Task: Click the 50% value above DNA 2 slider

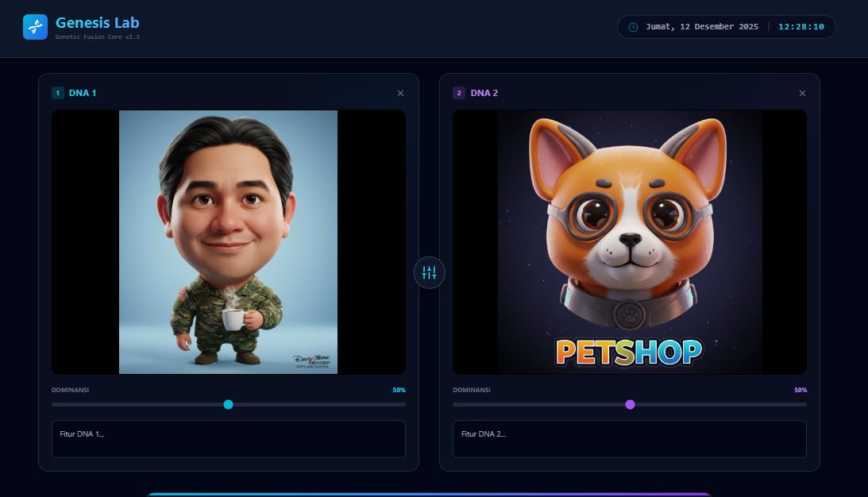Action: click(x=800, y=390)
